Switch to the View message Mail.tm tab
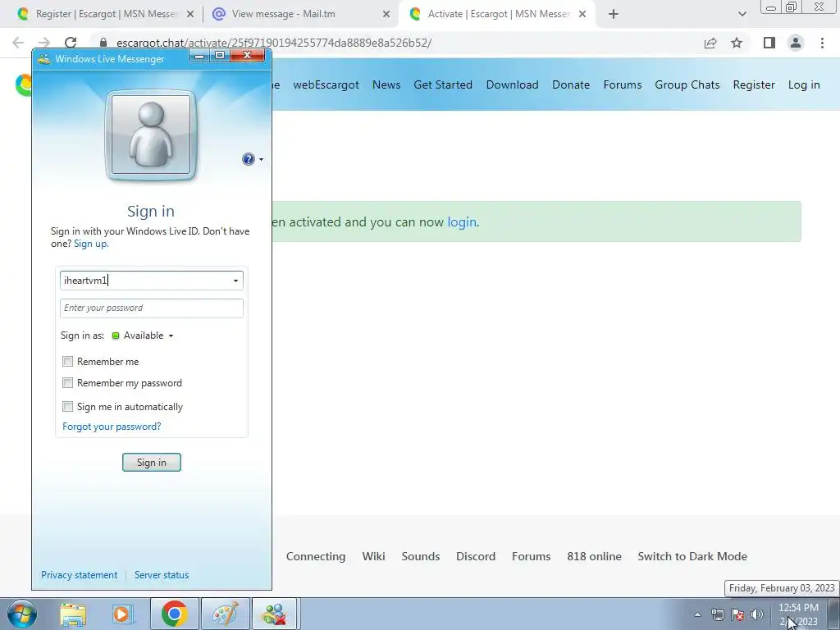The width and height of the screenshot is (840, 630). tap(300, 14)
